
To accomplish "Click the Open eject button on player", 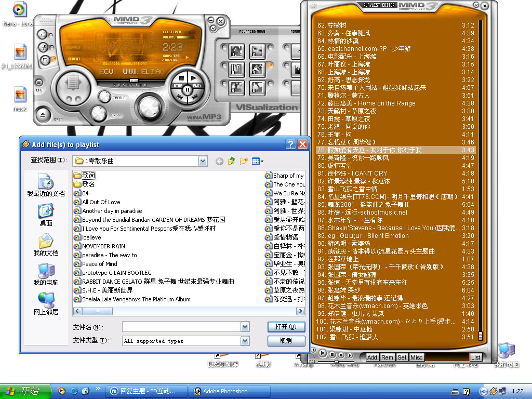I will (x=43, y=115).
